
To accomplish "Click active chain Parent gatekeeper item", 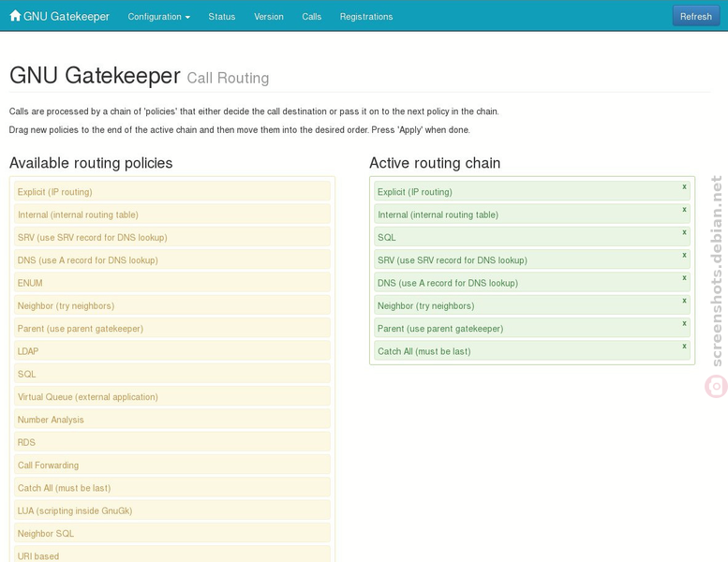I will pos(532,328).
